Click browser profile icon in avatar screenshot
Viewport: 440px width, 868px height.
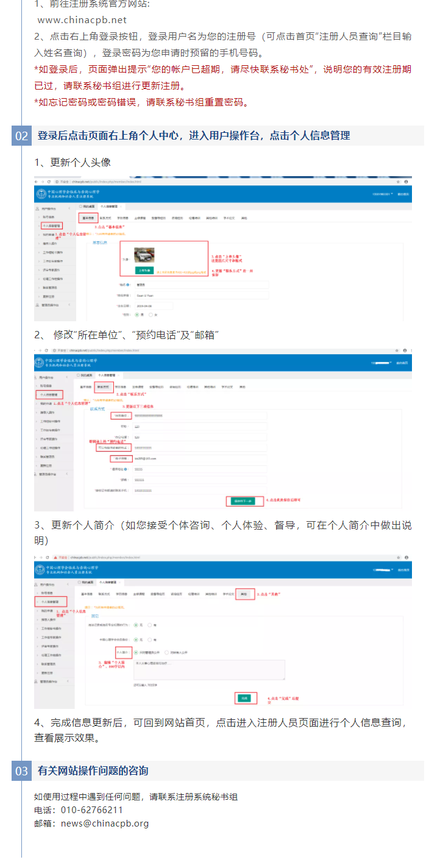(x=405, y=182)
